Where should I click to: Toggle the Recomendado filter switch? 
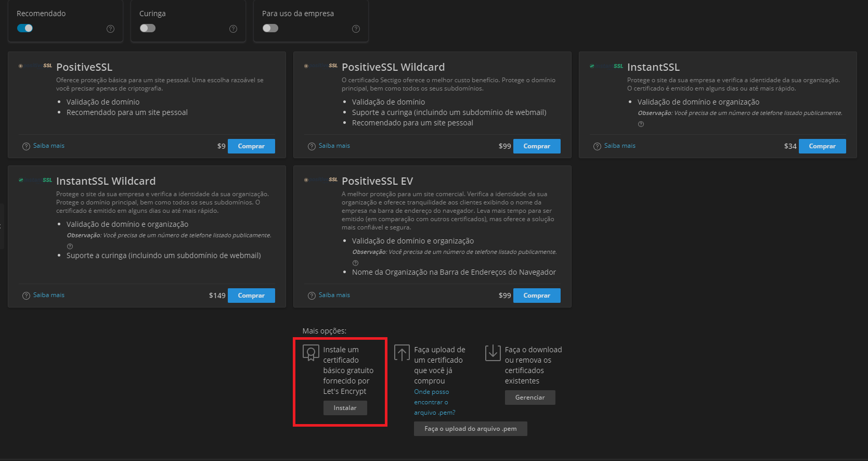25,28
